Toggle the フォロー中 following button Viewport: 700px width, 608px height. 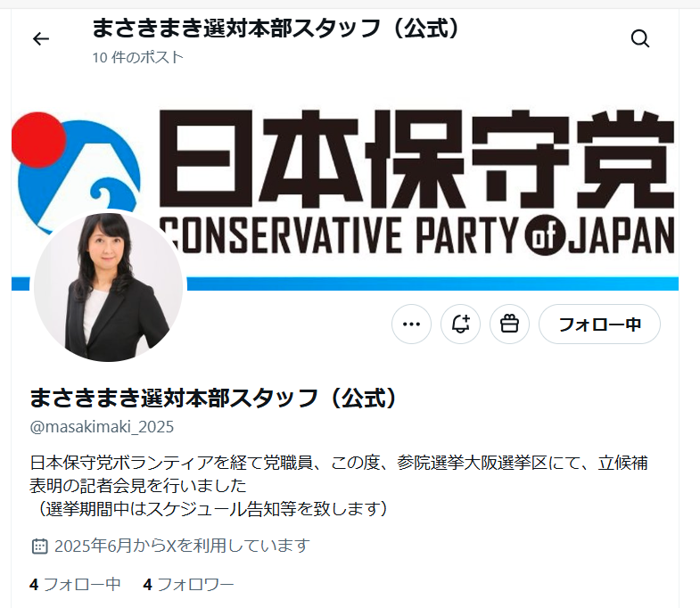click(x=599, y=325)
